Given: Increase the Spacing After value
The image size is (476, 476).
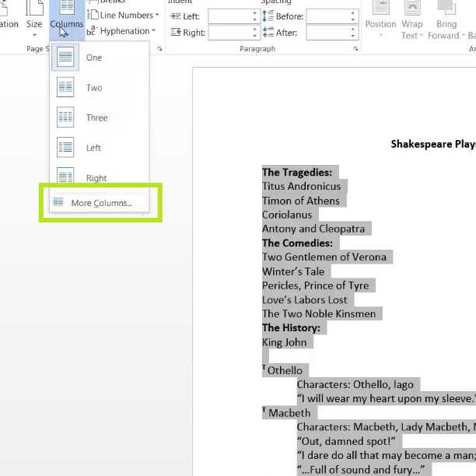Looking at the screenshot, I should 353,29.
